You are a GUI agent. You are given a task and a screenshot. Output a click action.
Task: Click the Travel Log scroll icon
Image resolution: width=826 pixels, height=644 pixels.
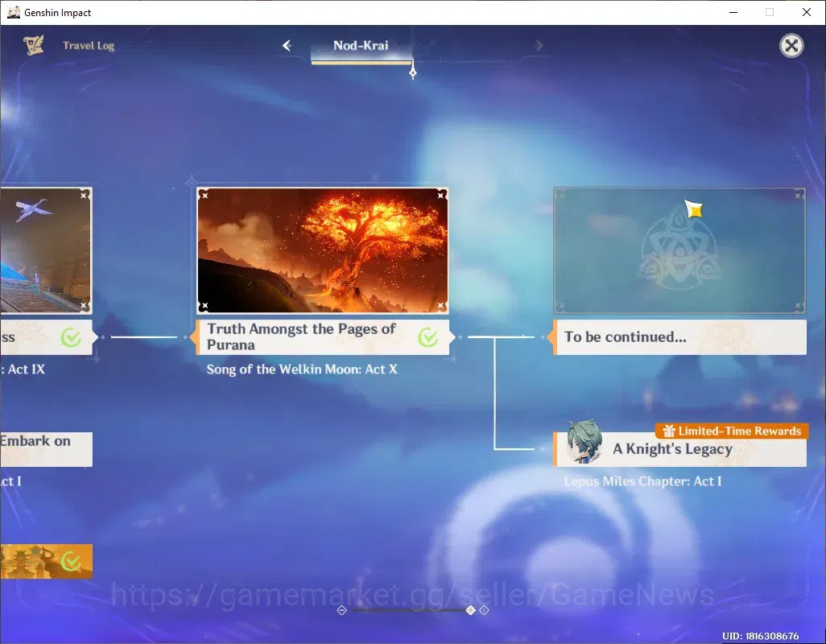[34, 45]
